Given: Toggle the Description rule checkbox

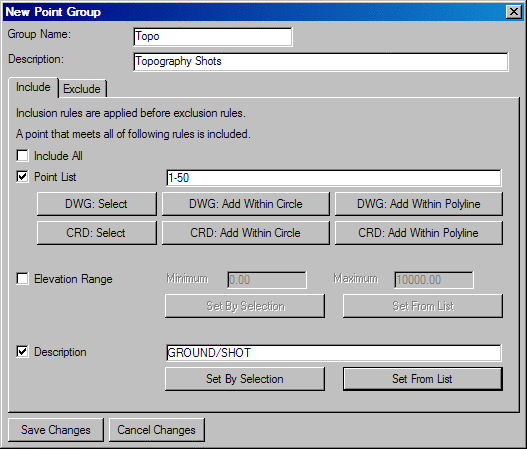Looking at the screenshot, I should [x=23, y=352].
